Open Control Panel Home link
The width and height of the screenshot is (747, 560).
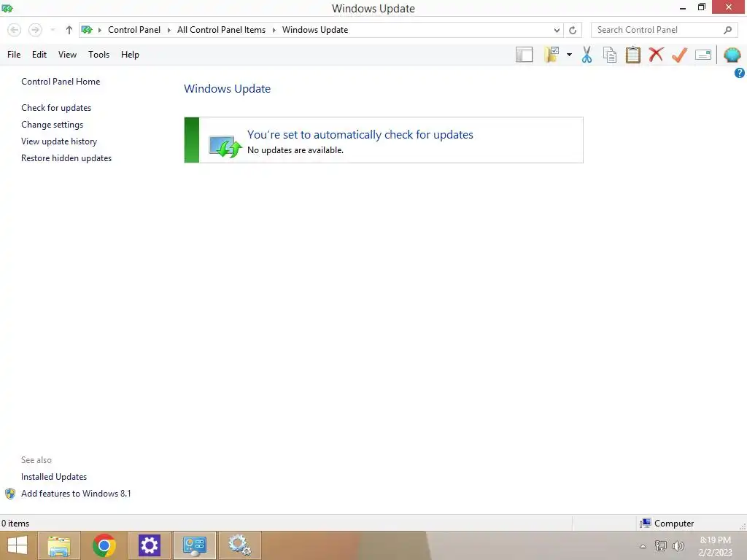click(x=61, y=82)
